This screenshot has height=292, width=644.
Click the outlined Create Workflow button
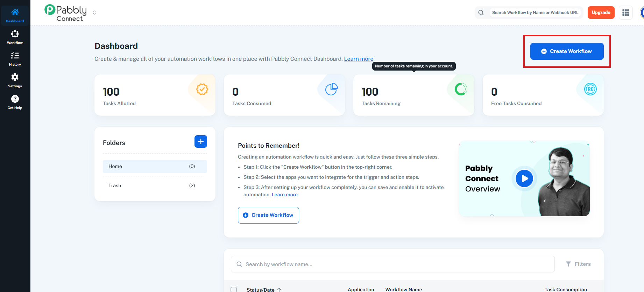[x=268, y=215]
